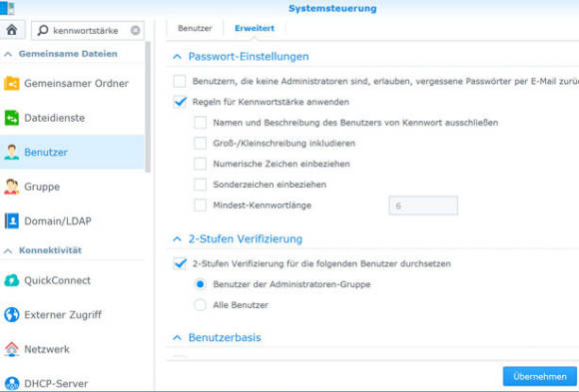Select Domain/LDAP in sidebar

point(72,220)
